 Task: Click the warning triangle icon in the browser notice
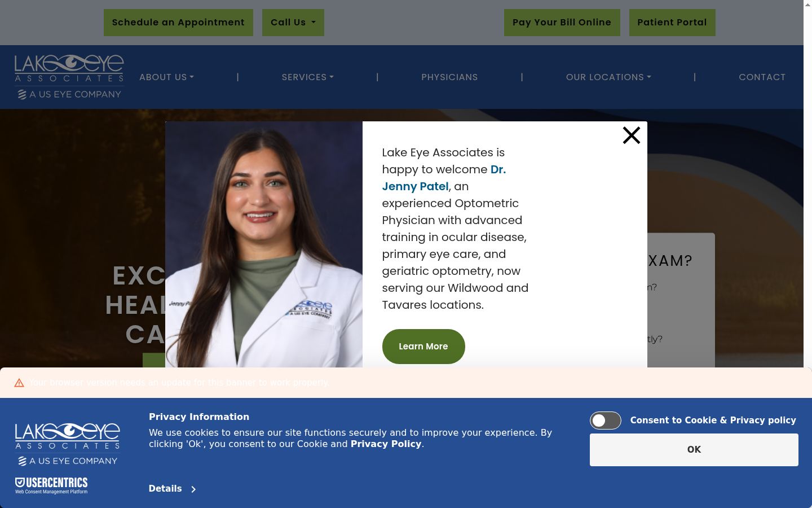point(19,383)
